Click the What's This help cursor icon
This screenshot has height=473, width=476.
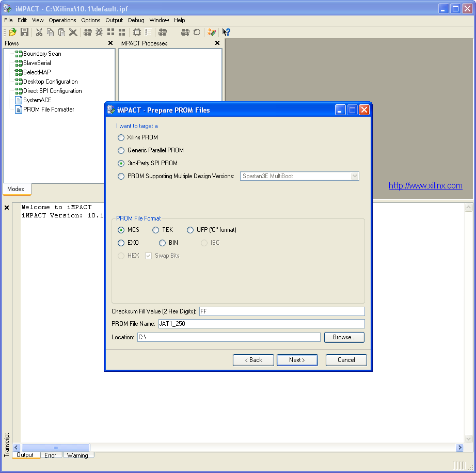pos(226,32)
